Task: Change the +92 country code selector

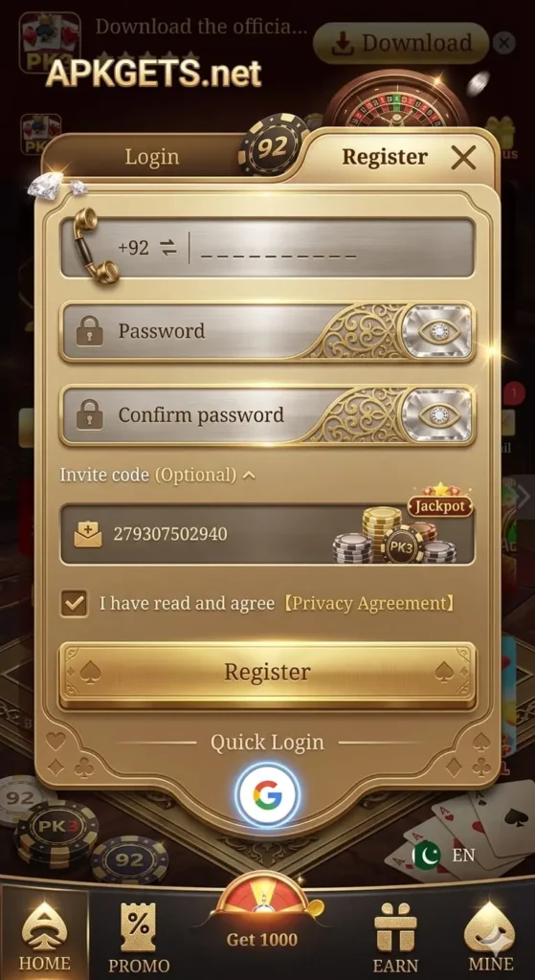Action: 146,248
